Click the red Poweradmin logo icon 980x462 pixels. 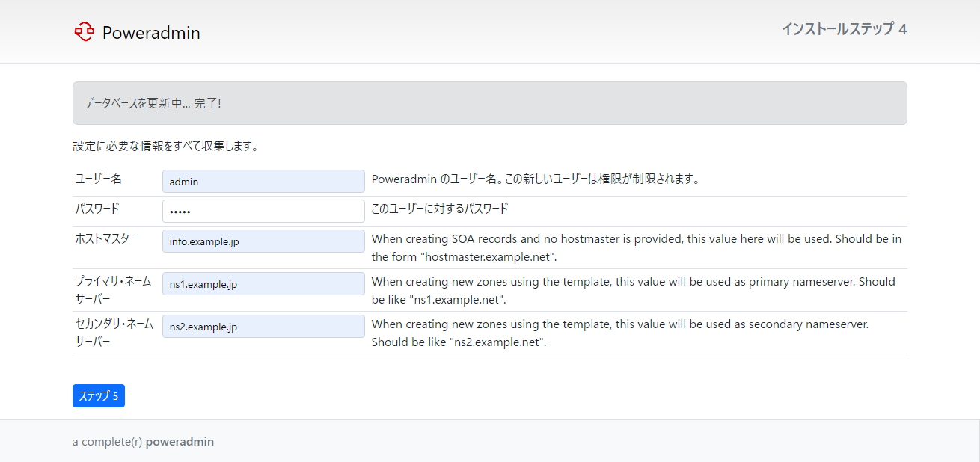84,32
